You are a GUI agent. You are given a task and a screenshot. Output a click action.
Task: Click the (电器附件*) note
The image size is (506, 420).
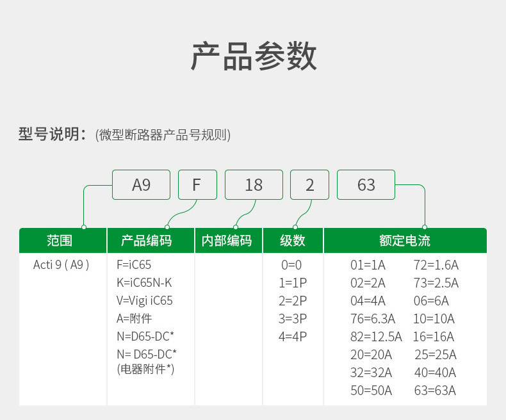145,369
